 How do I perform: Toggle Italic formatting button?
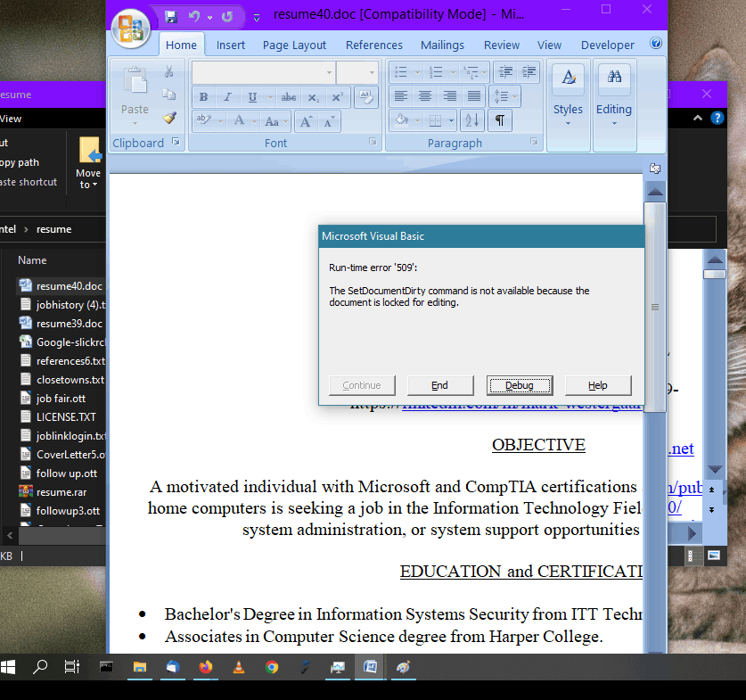point(227,97)
